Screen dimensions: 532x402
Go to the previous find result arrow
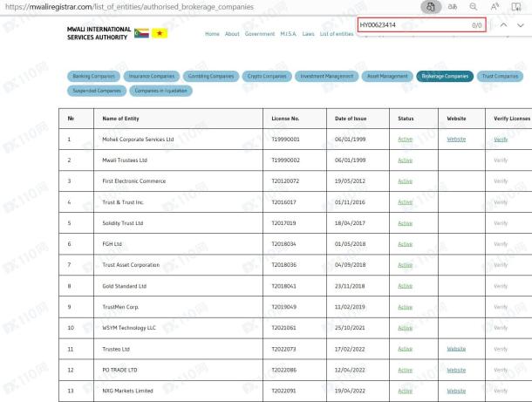pos(504,25)
